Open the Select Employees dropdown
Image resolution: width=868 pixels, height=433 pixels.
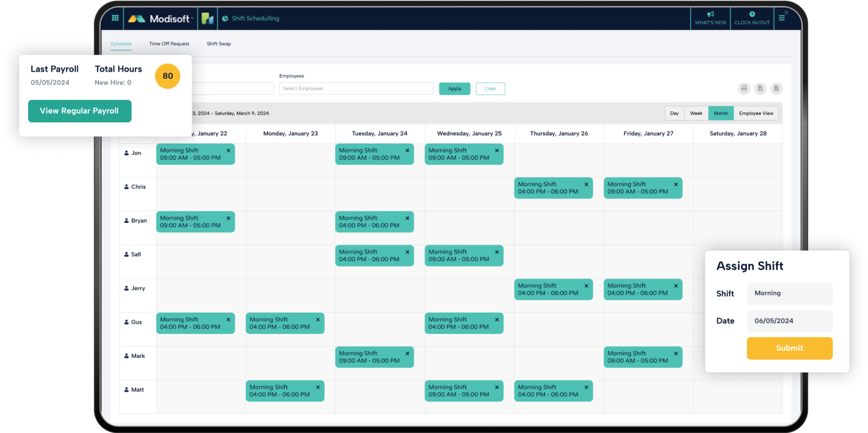click(x=356, y=89)
